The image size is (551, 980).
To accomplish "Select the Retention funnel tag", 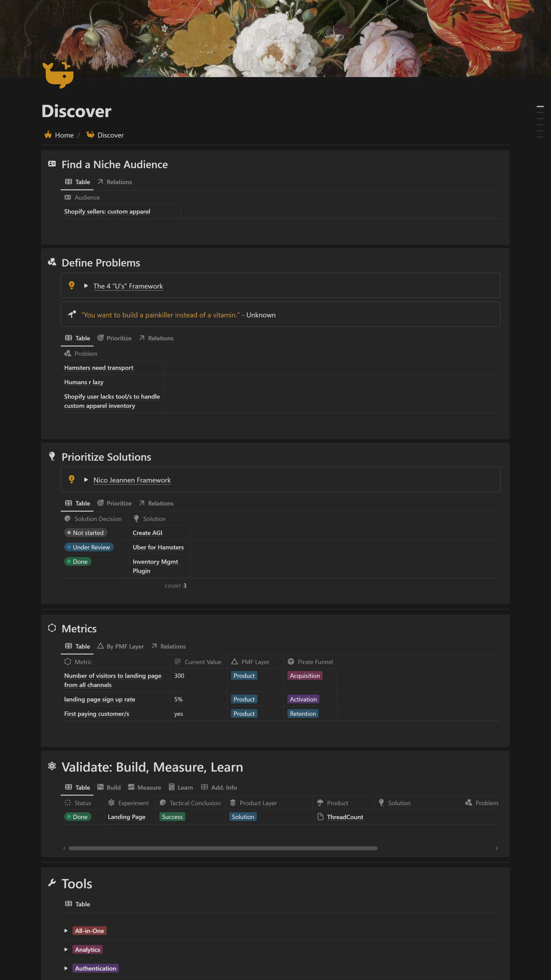I will pos(303,714).
